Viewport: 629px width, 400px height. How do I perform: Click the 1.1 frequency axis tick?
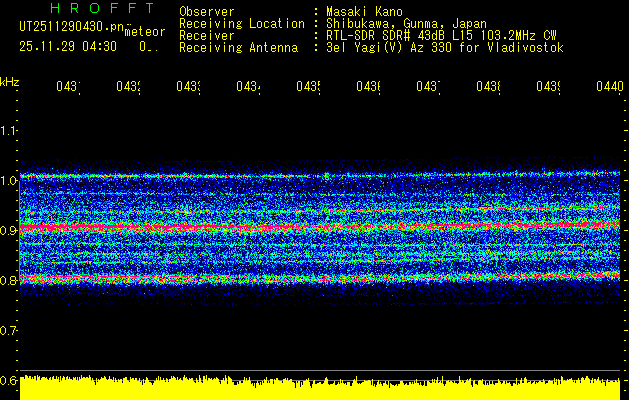tap(9, 131)
